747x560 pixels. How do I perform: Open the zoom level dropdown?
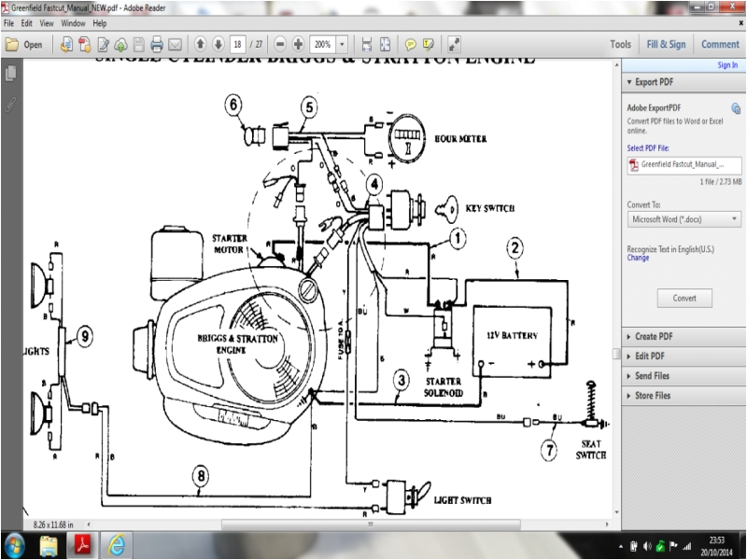(x=342, y=44)
